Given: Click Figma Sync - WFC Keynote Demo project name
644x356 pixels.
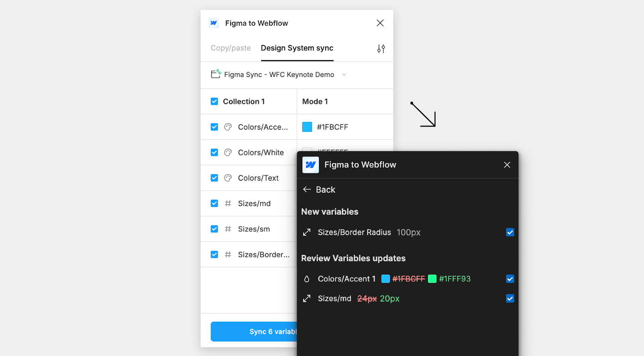Looking at the screenshot, I should [x=279, y=74].
